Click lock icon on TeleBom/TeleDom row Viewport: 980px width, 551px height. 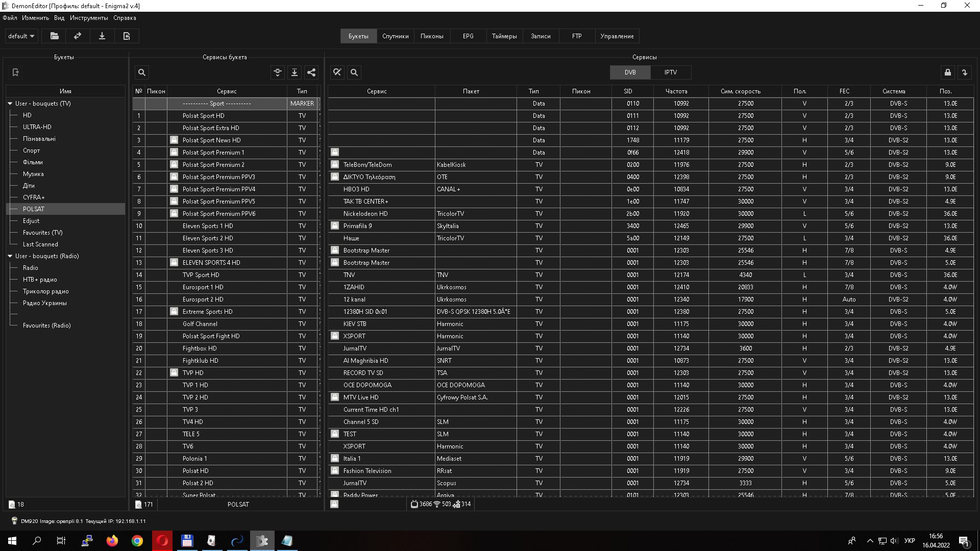[x=335, y=164]
